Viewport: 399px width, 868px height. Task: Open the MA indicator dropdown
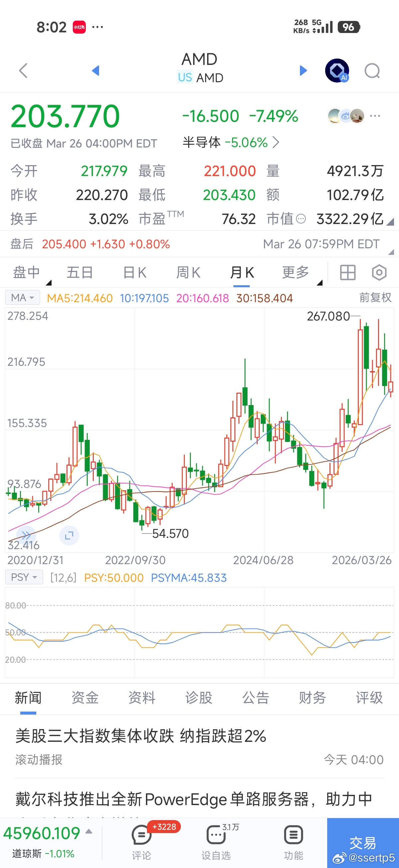click(x=23, y=298)
